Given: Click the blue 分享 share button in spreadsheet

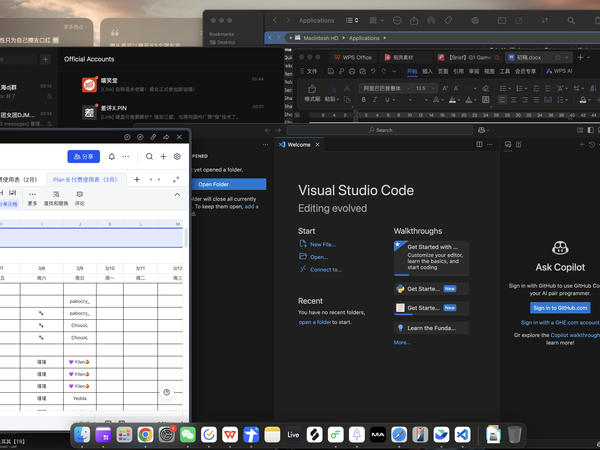Looking at the screenshot, I should (83, 157).
